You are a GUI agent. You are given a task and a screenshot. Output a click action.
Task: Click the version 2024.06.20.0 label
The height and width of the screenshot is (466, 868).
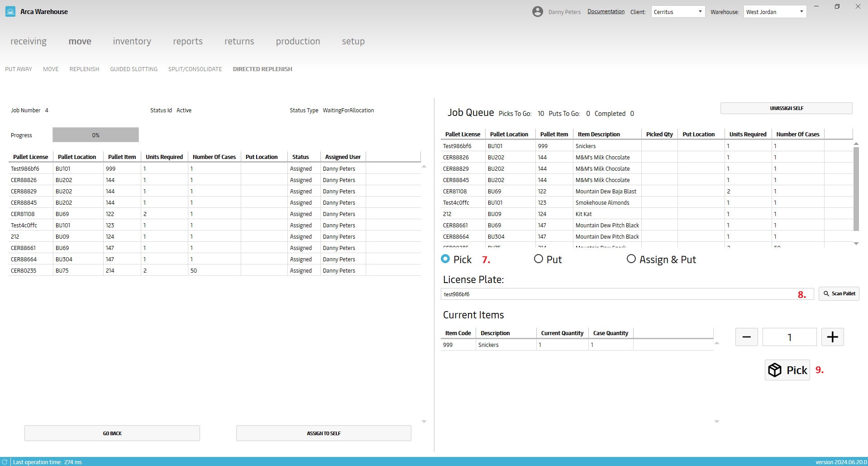click(841, 462)
